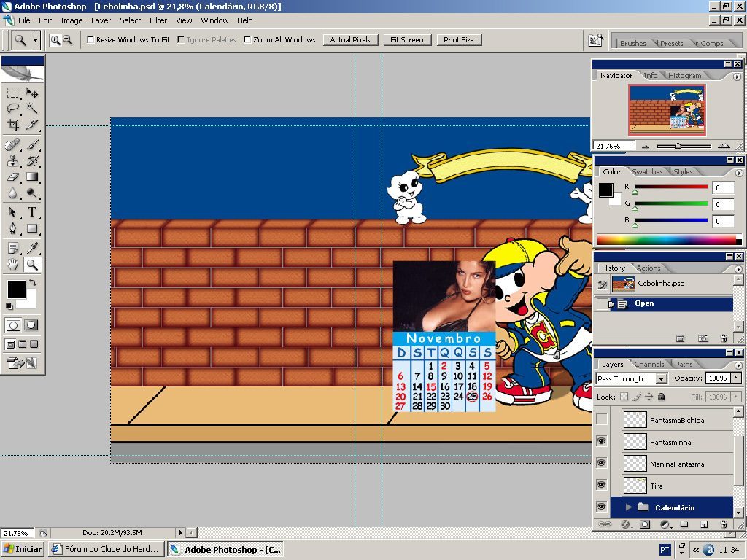747x560 pixels.
Task: Expand the Calendário layer group
Action: tap(629, 507)
